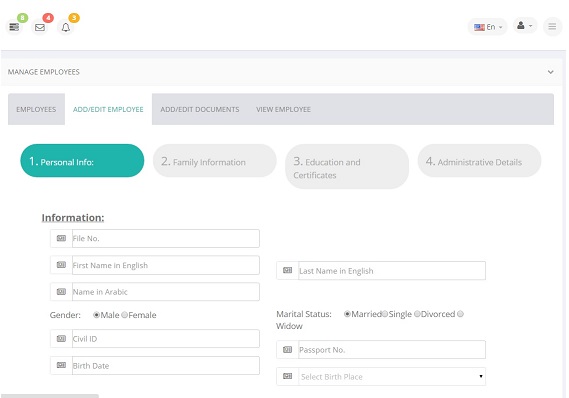Click into the Civil ID input

tap(166, 338)
